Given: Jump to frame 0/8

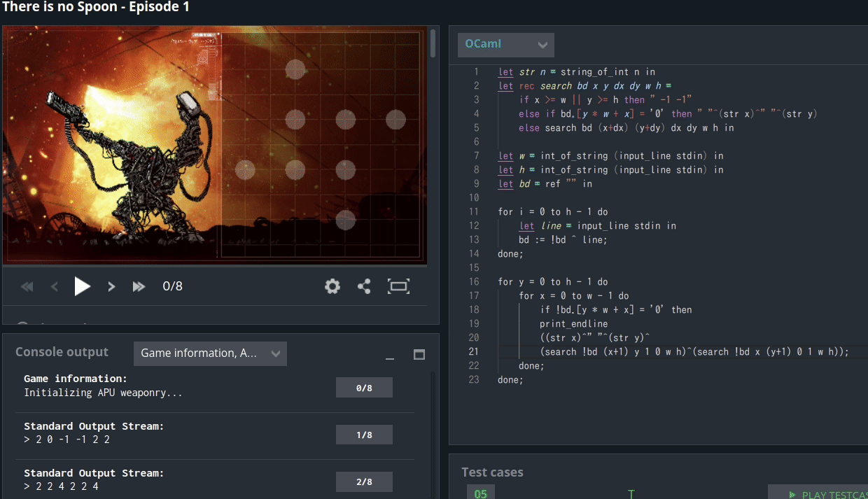Looking at the screenshot, I should pos(364,388).
